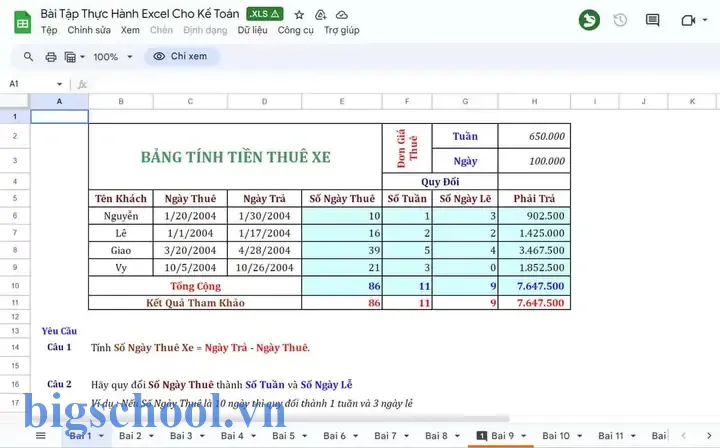Open the comments panel icon

[652, 20]
